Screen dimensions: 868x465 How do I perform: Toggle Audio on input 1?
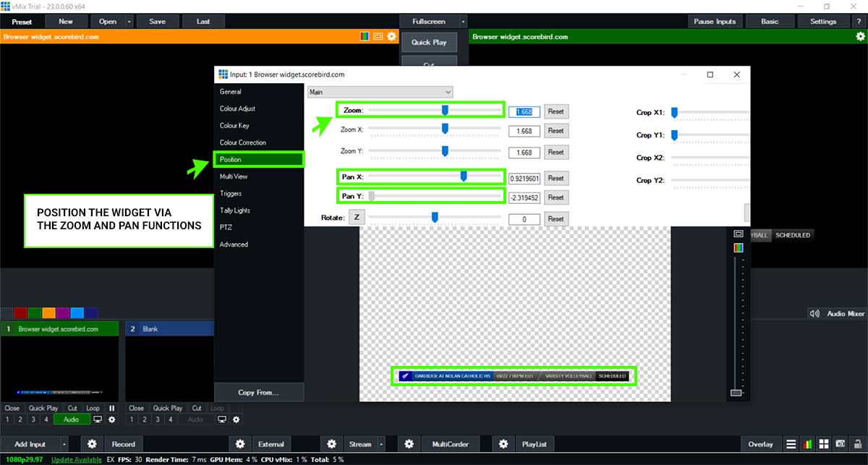tap(72, 419)
